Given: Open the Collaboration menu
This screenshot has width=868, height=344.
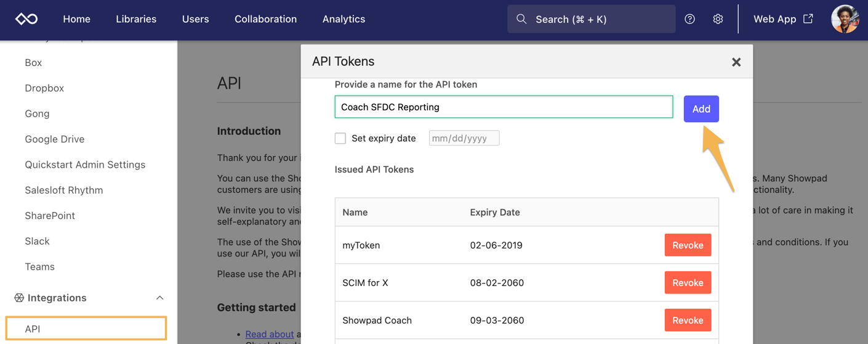Looking at the screenshot, I should 265,19.
